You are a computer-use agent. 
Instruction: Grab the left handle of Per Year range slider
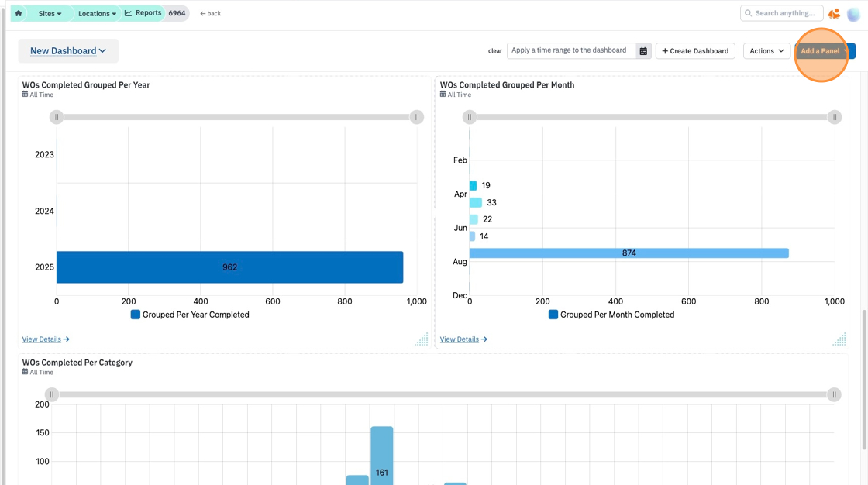(57, 117)
